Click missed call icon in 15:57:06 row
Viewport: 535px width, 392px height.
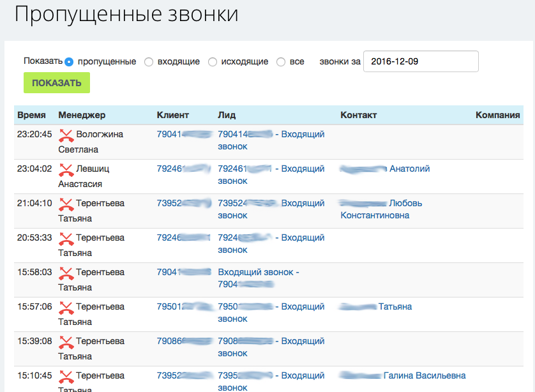66,308
